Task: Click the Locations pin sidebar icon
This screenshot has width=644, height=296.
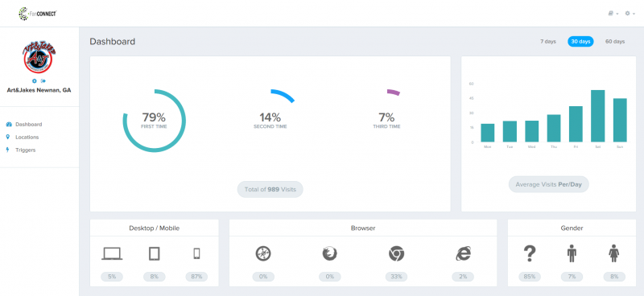Action: tap(8, 137)
